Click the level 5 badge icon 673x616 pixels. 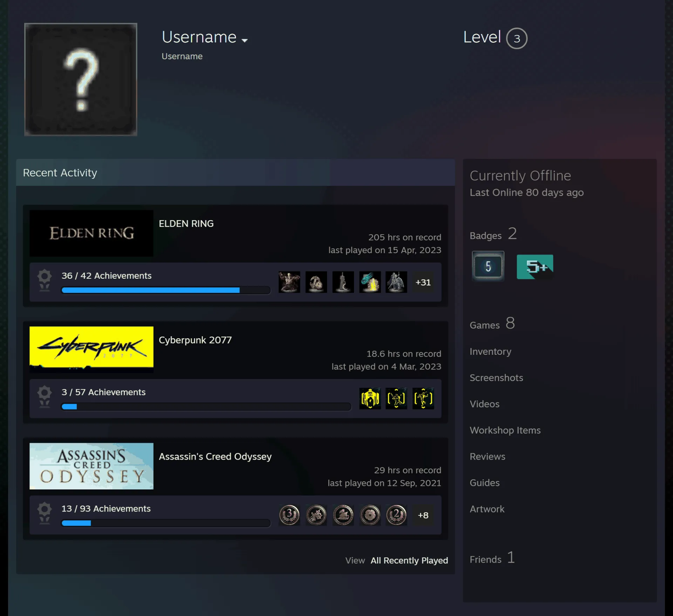pos(488,266)
